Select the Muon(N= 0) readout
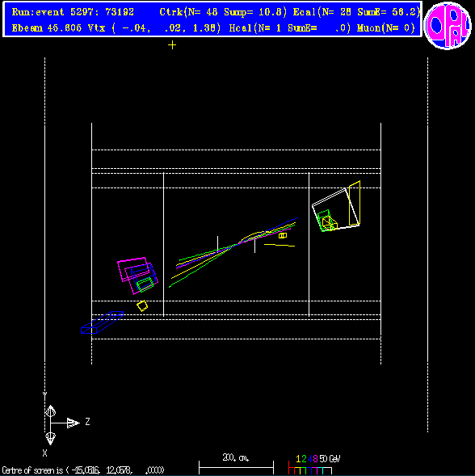The height and width of the screenshot is (476, 475). click(386, 28)
